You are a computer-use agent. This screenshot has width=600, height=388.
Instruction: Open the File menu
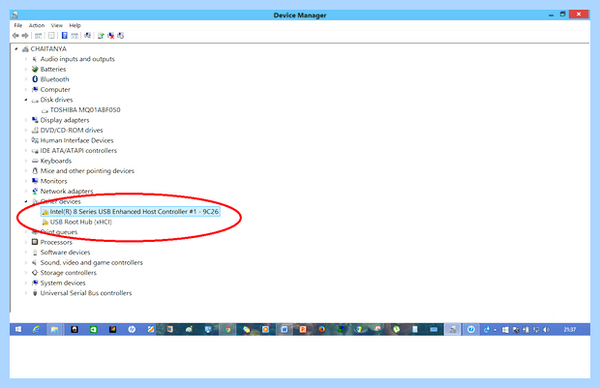pos(18,25)
